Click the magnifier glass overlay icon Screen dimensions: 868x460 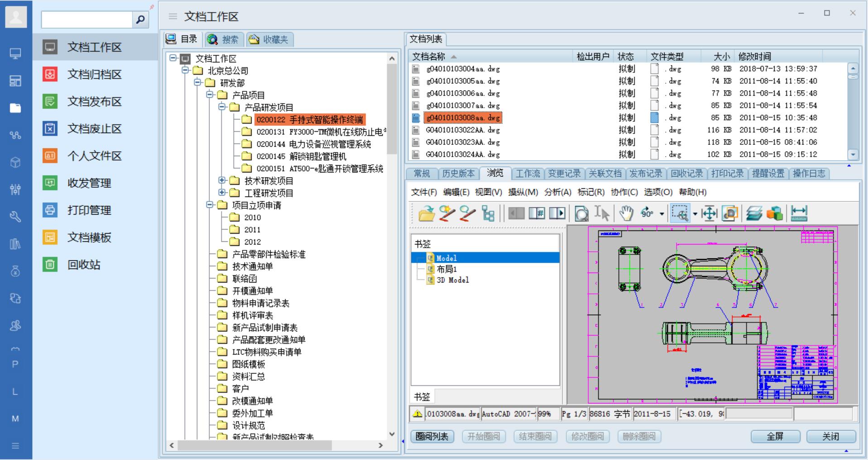click(729, 213)
